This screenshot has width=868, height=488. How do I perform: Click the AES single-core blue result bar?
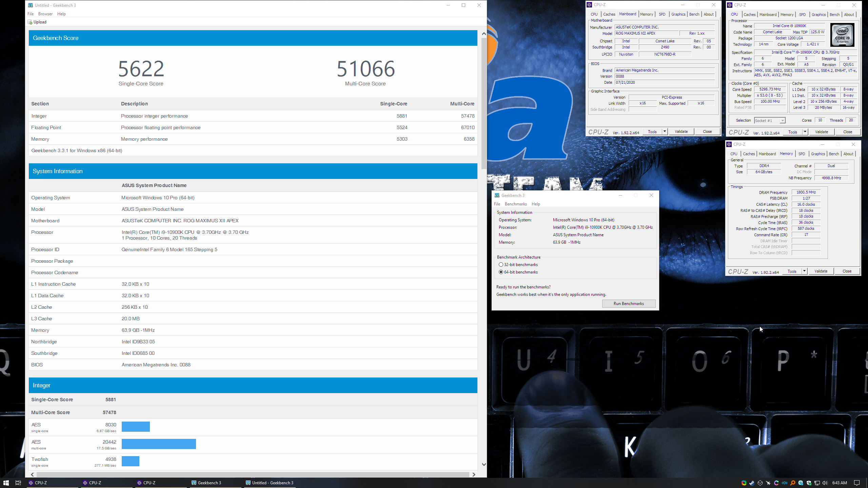click(x=136, y=427)
